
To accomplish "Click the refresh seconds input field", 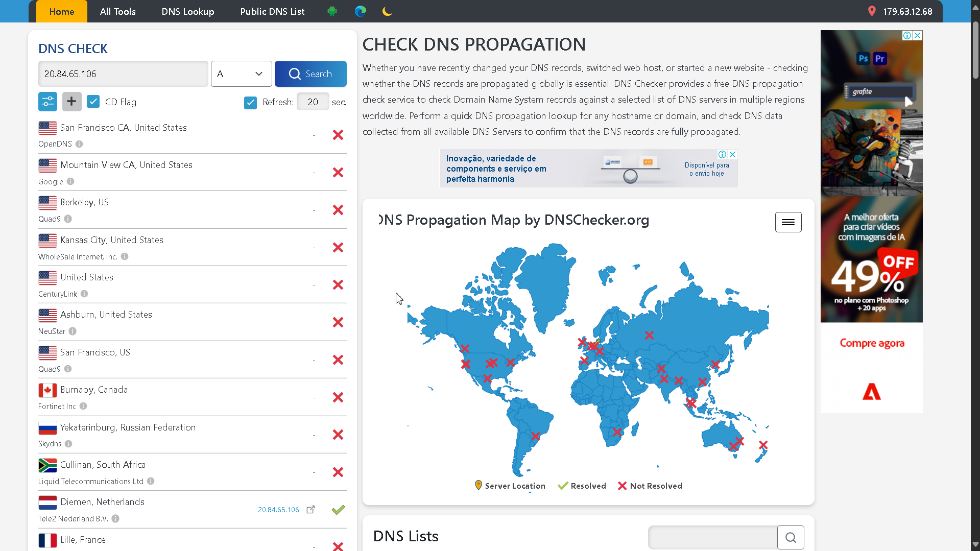I will (x=313, y=102).
